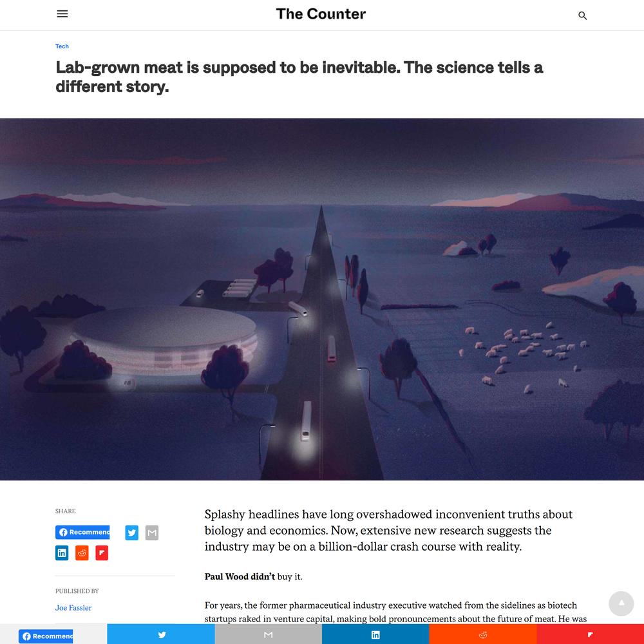Share article via sidebar Twitter icon
Screen dimensions: 644x644
click(131, 533)
